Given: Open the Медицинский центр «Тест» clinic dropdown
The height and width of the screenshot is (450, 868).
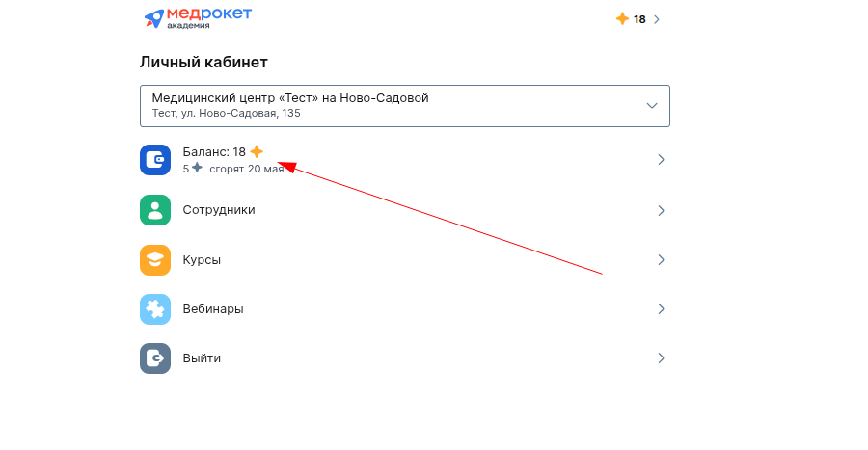Looking at the screenshot, I should pyautogui.click(x=405, y=106).
